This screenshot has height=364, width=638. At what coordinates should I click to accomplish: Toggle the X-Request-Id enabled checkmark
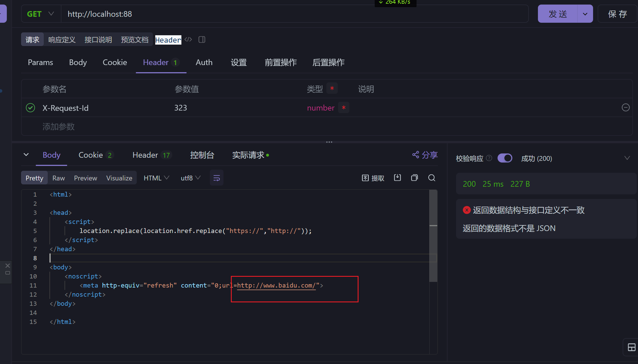[30, 108]
